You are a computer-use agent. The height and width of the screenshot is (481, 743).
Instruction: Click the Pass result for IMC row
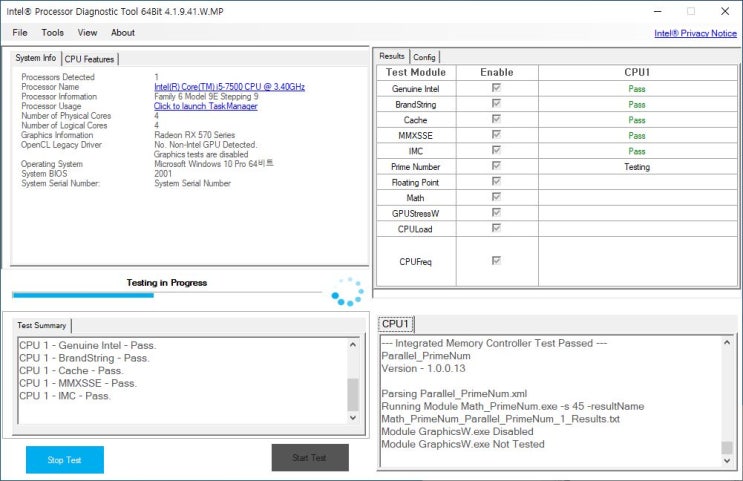pyautogui.click(x=637, y=152)
